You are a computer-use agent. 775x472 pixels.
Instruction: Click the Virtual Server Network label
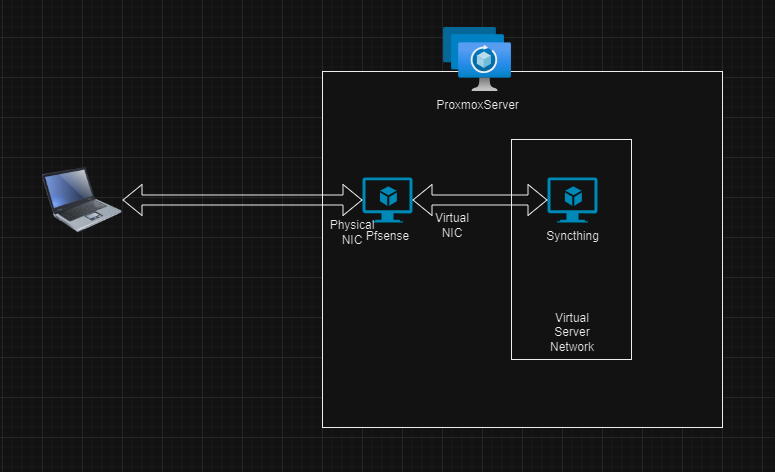click(572, 332)
